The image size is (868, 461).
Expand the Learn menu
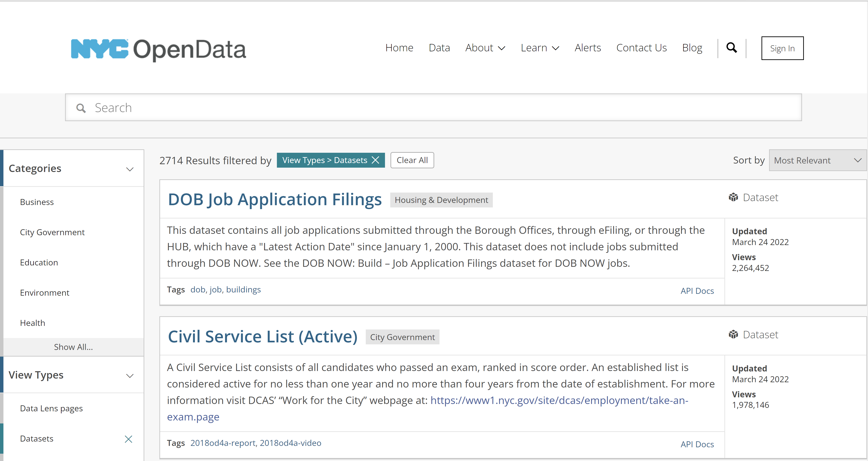540,48
